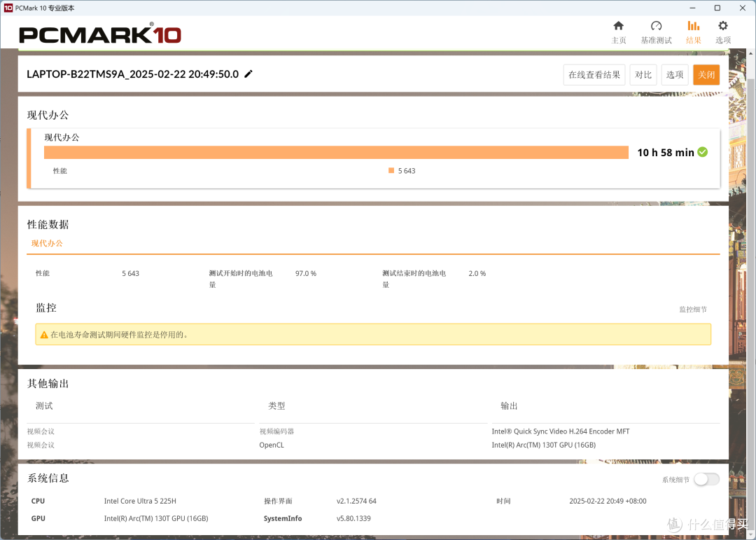
Task: Click the vertical scrollbar down arrow
Action: 751,536
